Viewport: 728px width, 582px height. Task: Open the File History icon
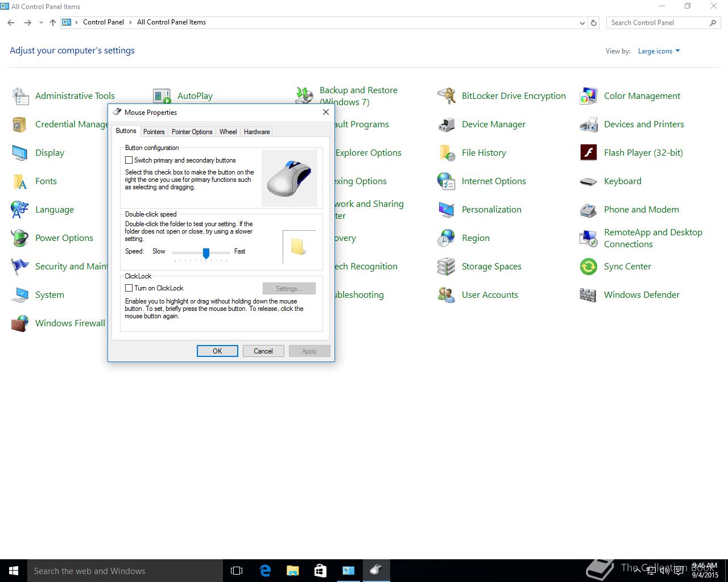tap(446, 153)
